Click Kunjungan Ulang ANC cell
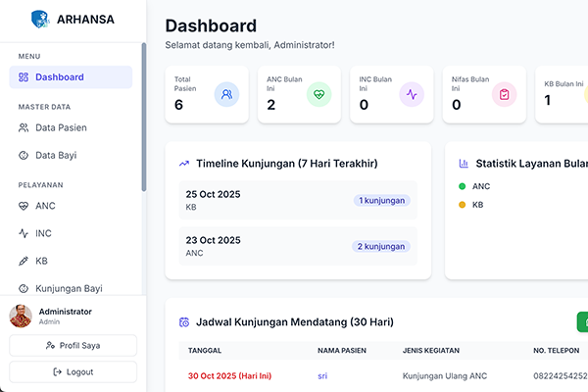Viewport: 588px width, 392px height. click(445, 376)
